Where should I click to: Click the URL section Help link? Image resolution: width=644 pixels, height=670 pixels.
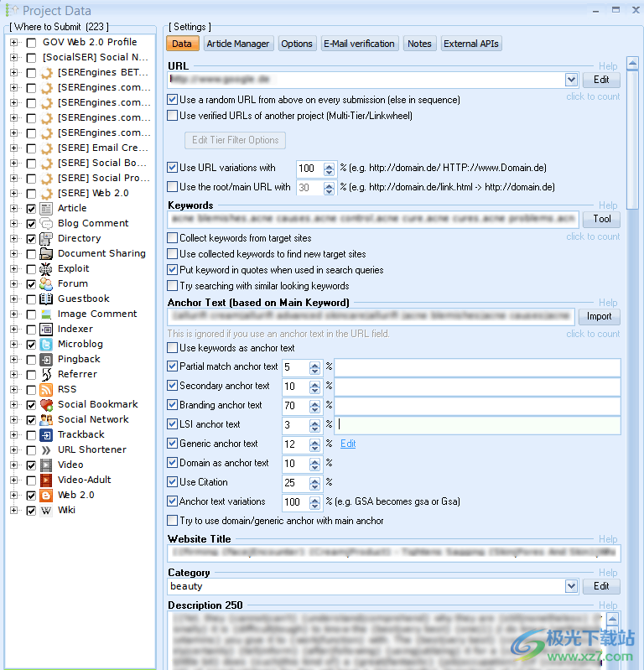click(608, 66)
